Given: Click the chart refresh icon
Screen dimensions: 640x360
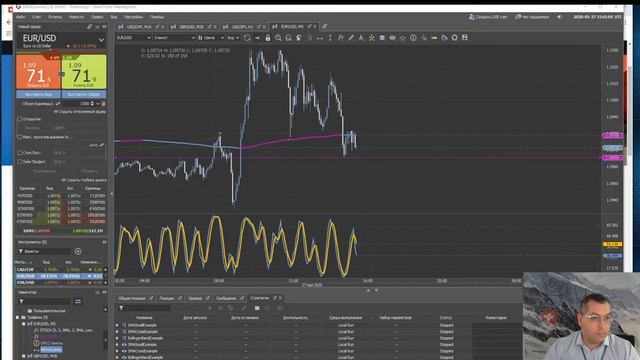Looking at the screenshot, I should point(247,38).
